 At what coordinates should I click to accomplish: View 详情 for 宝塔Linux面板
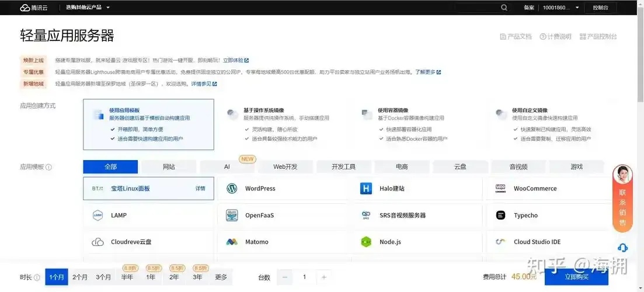click(x=200, y=189)
